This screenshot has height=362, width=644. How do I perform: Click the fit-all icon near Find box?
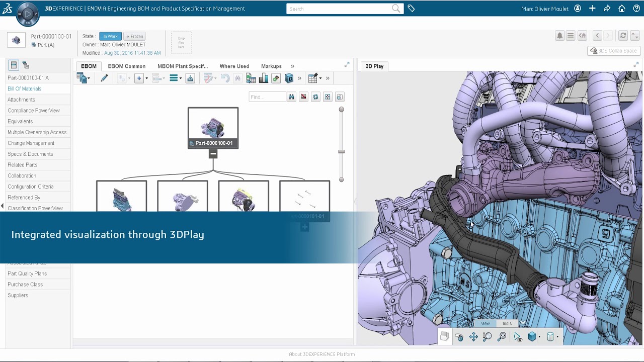click(328, 97)
